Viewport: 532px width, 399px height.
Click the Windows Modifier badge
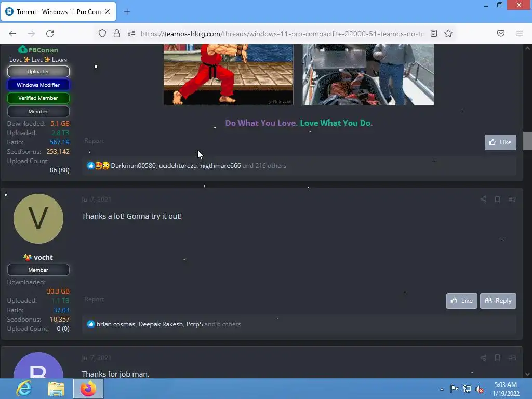(x=38, y=85)
